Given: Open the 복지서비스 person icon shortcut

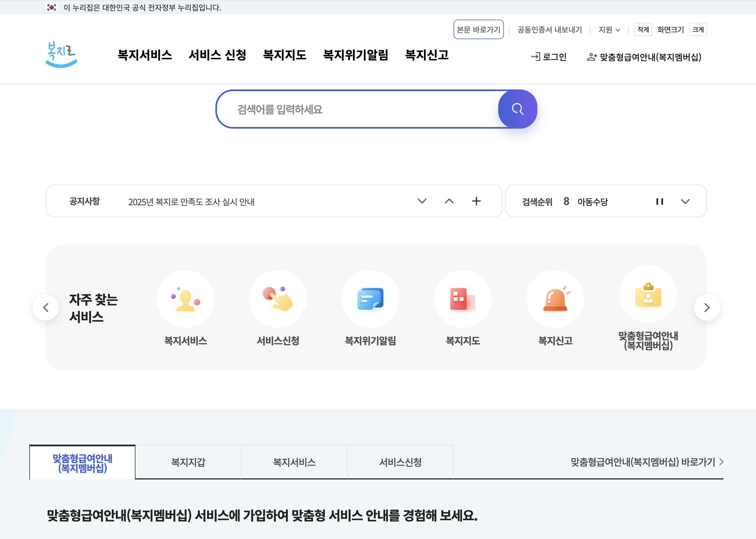Looking at the screenshot, I should (185, 299).
